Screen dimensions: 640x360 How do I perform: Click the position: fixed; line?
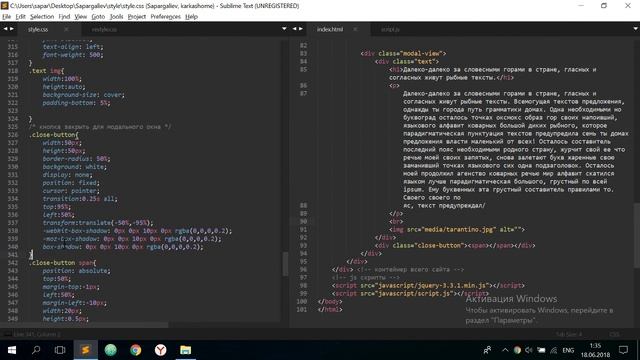[71, 183]
